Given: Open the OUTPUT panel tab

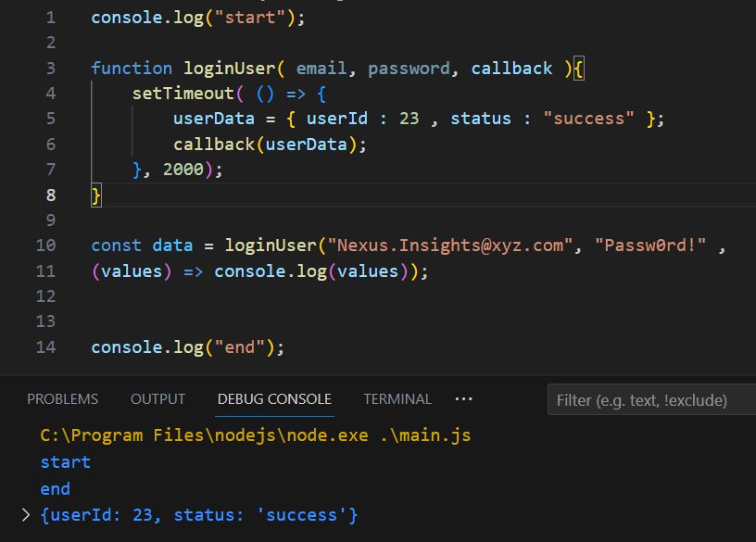Looking at the screenshot, I should pos(157,399).
